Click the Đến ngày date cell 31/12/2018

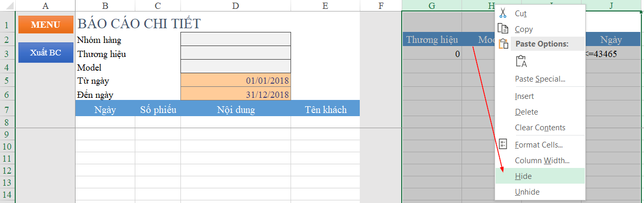tap(235, 94)
